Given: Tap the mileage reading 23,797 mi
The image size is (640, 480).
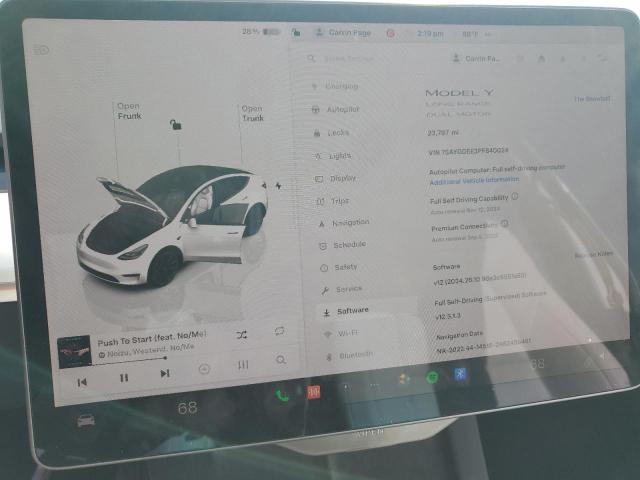Looking at the screenshot, I should point(443,133).
